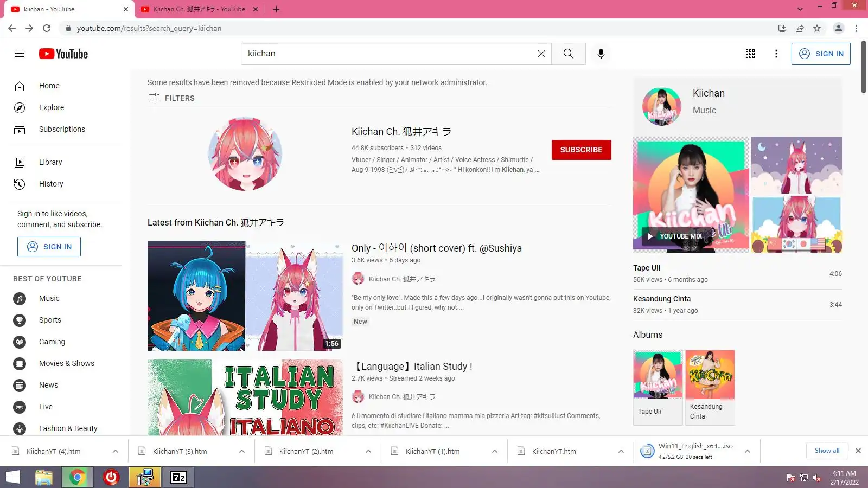
Task: Click Show all downloads
Action: coord(827,451)
